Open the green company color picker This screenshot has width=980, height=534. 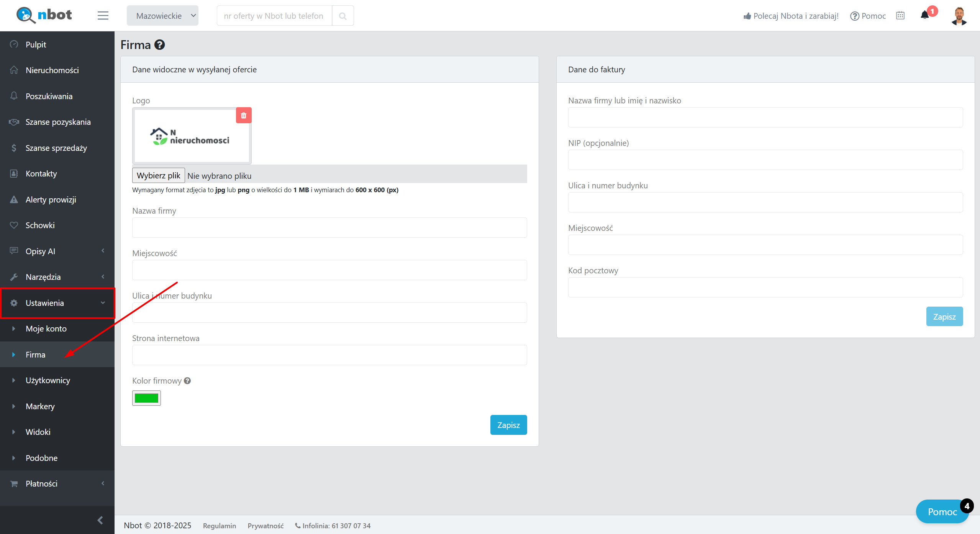(146, 398)
